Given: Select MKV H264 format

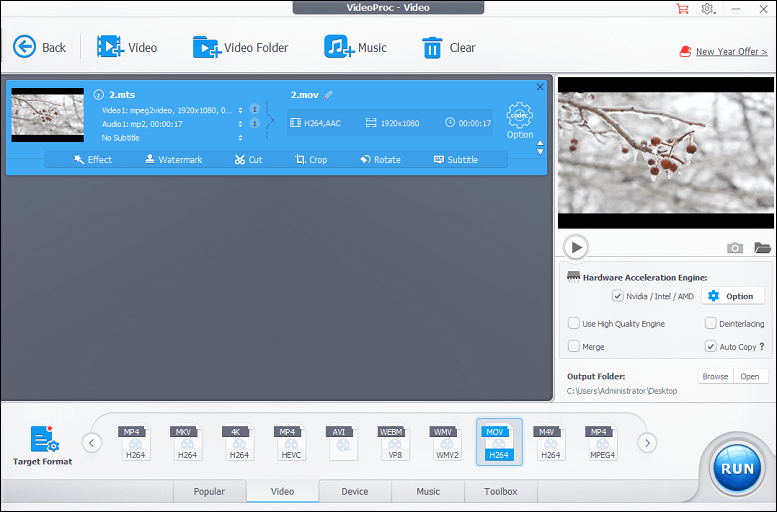Looking at the screenshot, I should (187, 442).
